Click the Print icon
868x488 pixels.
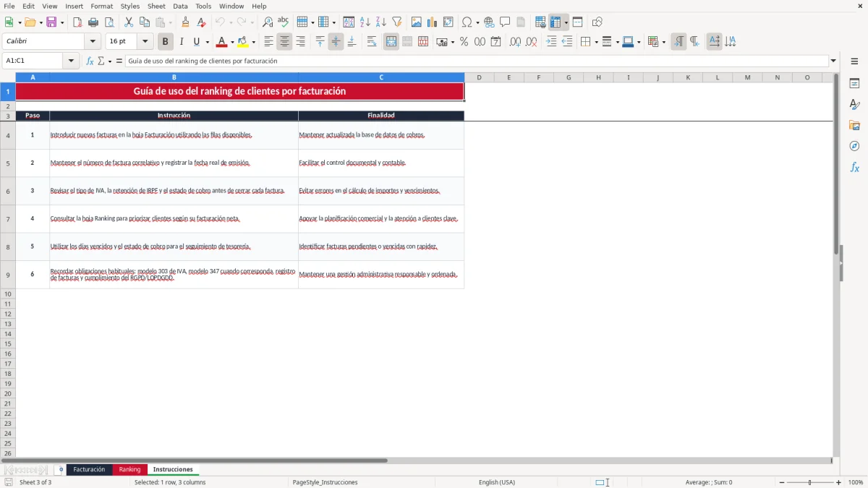(93, 22)
